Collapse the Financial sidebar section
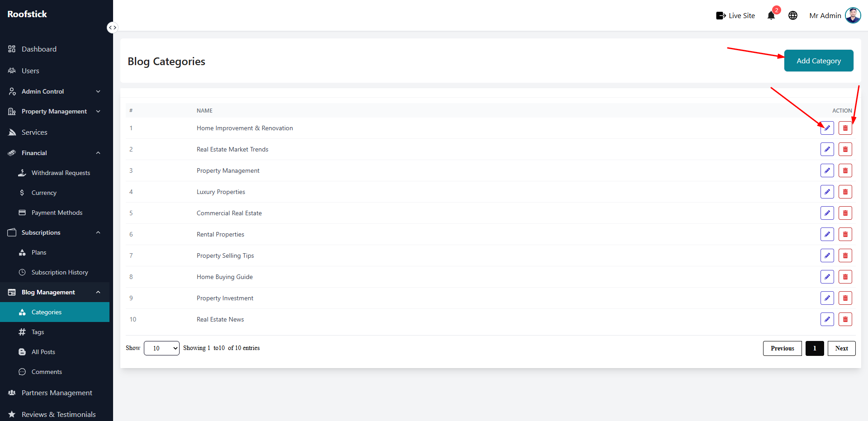The width and height of the screenshot is (868, 421). 55,153
